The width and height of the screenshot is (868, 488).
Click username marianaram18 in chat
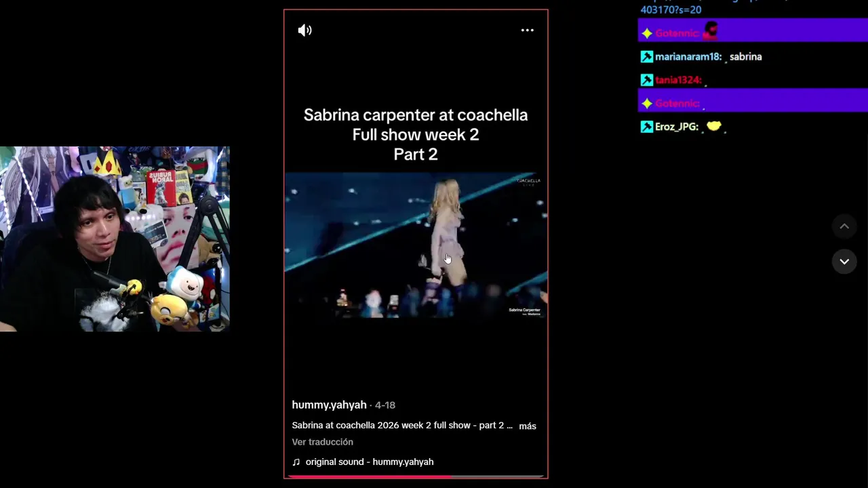click(688, 57)
